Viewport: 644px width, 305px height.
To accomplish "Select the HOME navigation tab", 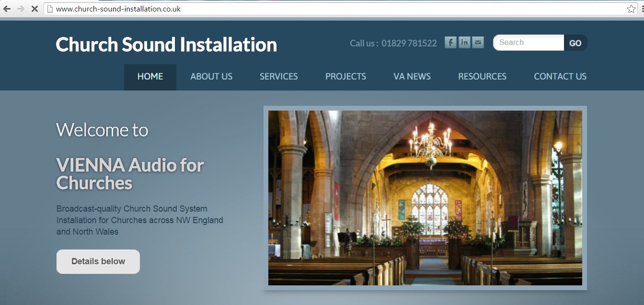I will [x=150, y=77].
